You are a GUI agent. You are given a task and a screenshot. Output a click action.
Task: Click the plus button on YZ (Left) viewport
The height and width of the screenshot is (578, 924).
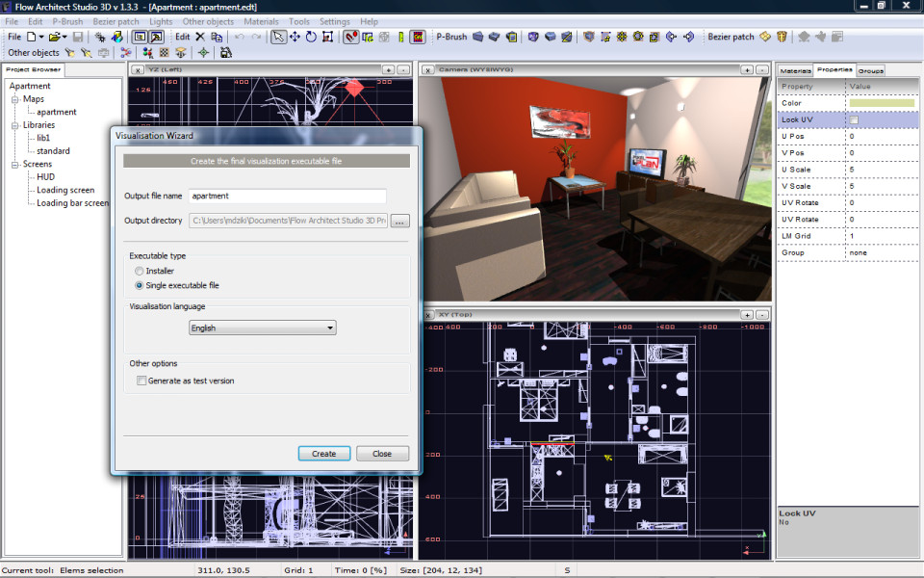(x=388, y=69)
